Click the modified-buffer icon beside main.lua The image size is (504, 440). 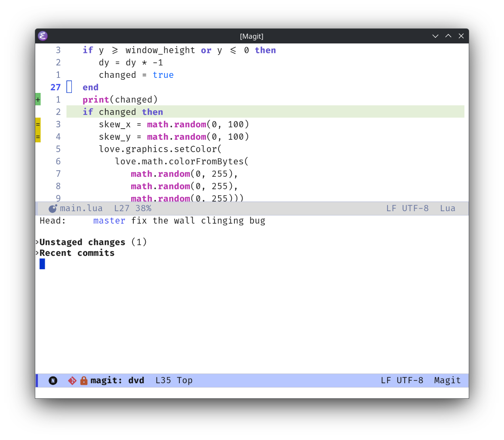point(53,209)
